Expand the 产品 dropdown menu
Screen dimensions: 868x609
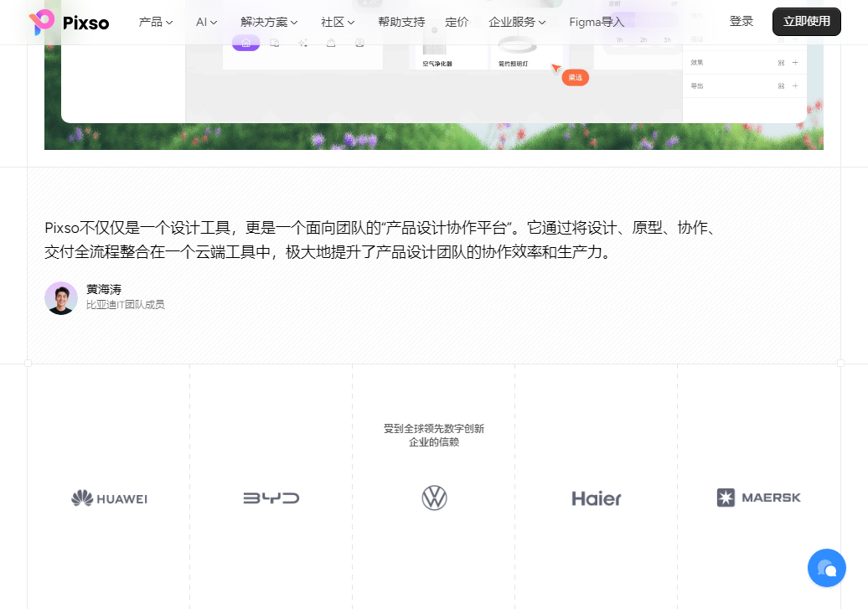point(156,22)
